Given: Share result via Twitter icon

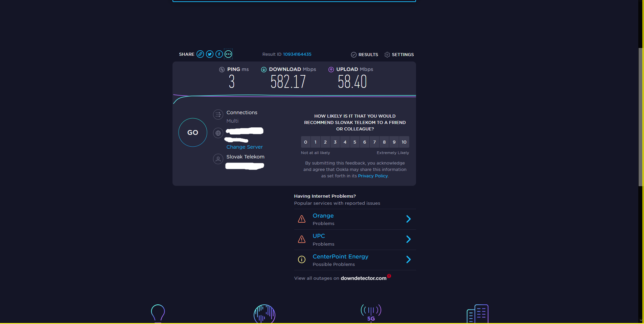Looking at the screenshot, I should 210,54.
